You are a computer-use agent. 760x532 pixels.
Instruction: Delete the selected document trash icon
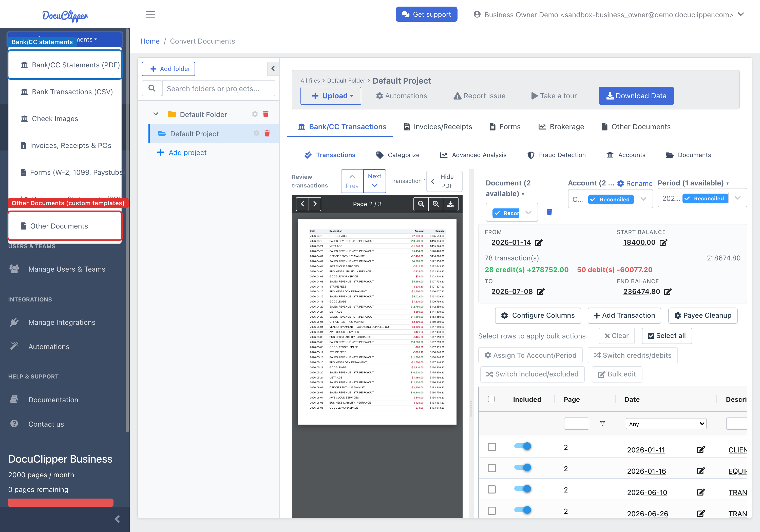click(549, 212)
